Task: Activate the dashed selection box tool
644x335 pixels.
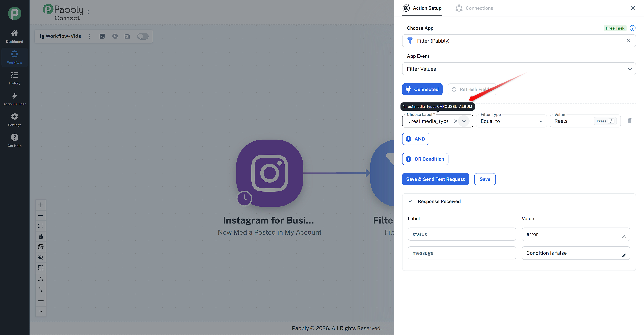Action: click(41, 268)
